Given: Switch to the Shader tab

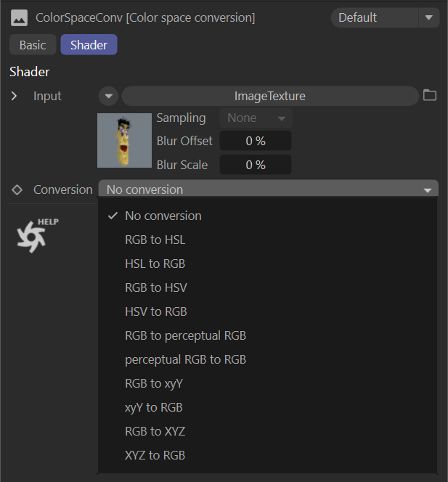Looking at the screenshot, I should 89,45.
